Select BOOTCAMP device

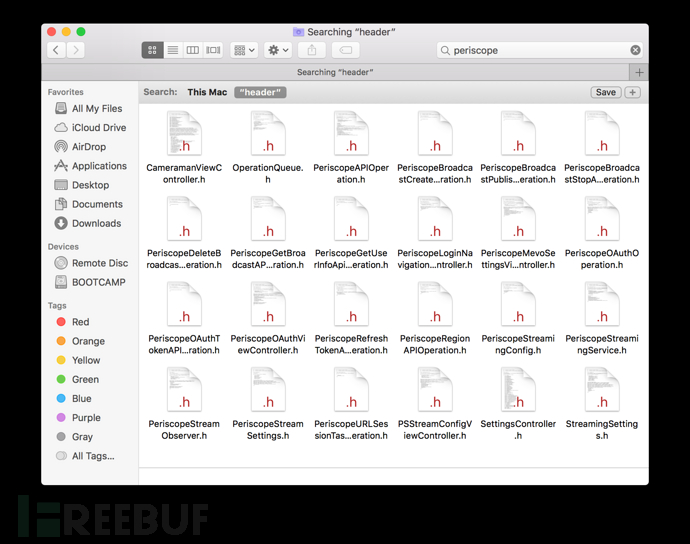pyautogui.click(x=89, y=282)
